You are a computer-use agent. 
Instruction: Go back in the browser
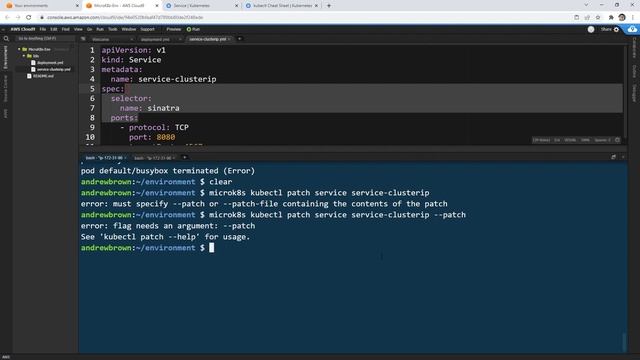[7, 17]
